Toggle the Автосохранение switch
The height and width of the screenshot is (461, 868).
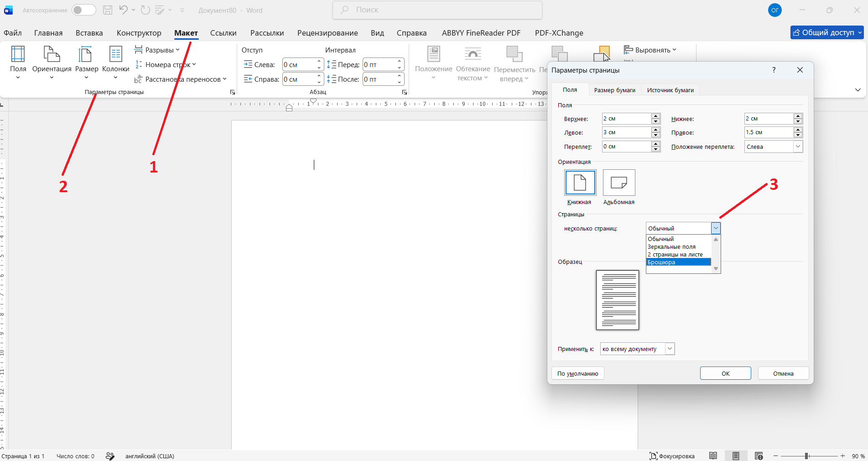(x=84, y=10)
